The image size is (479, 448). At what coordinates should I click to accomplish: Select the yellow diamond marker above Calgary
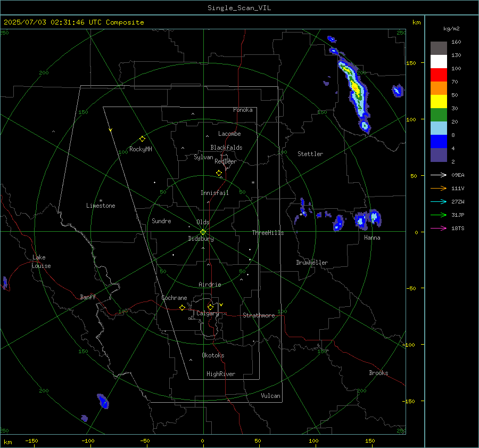point(210,307)
